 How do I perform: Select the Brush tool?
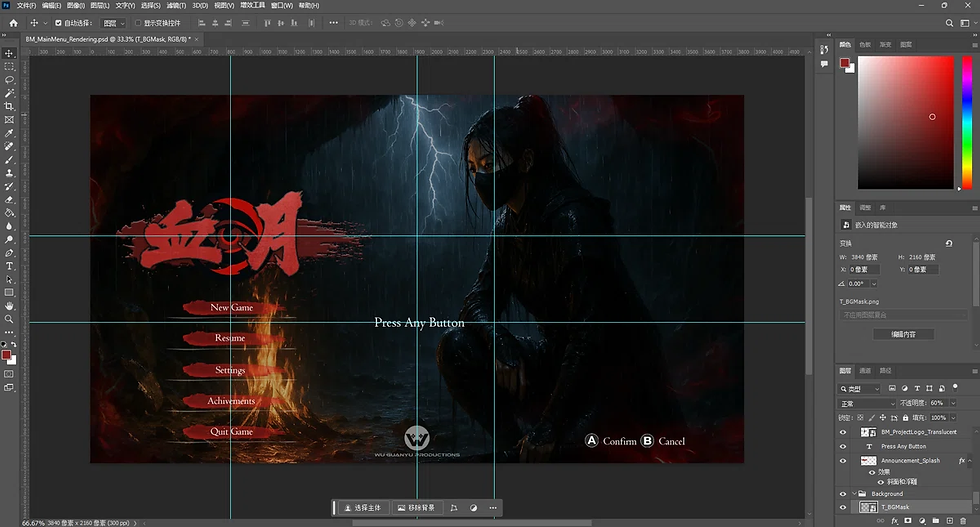9,159
